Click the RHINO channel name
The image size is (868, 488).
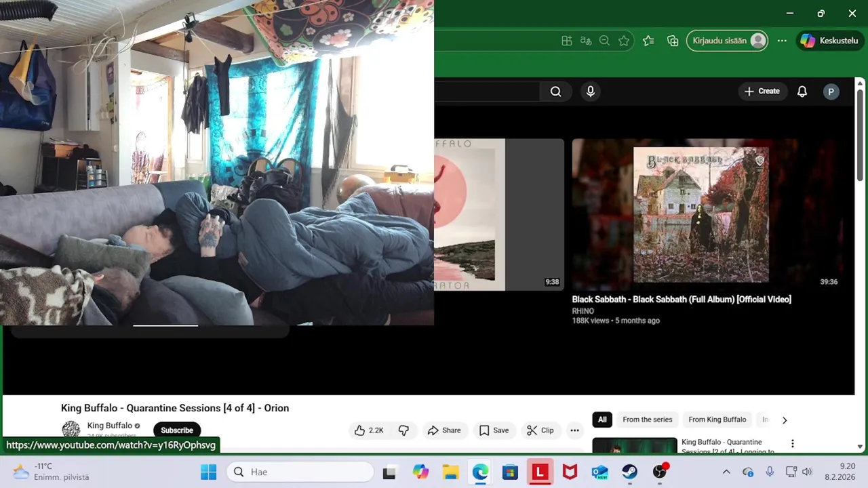(583, 311)
